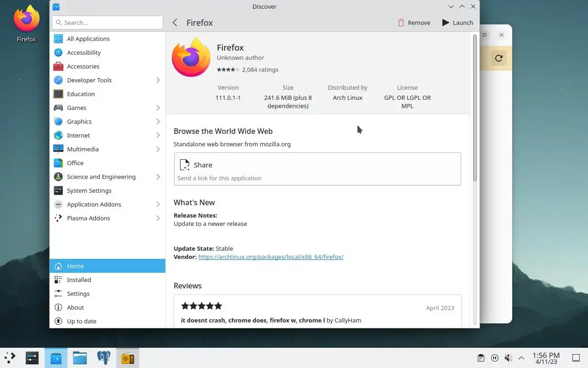Click the five-star rating on CallyHam review
Screen dimensions: 588x368
click(202, 306)
